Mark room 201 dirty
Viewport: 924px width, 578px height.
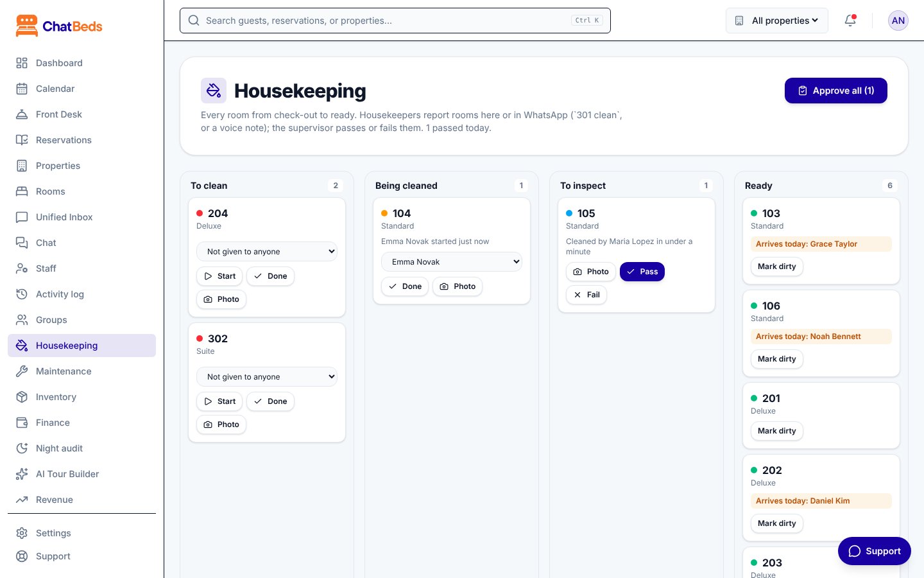(776, 431)
